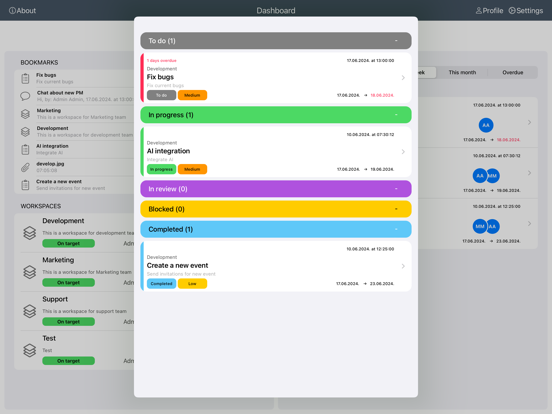Click the AA avatar on the first background card

486,125
